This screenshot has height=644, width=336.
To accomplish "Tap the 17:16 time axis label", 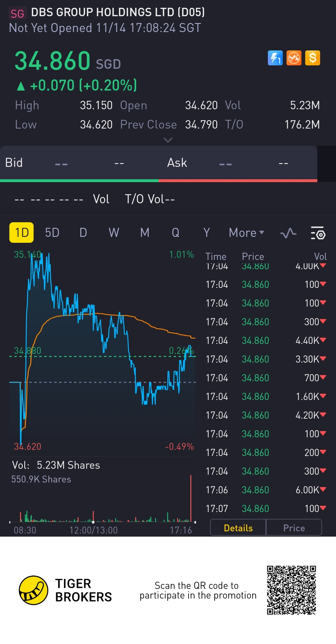I will click(x=181, y=530).
